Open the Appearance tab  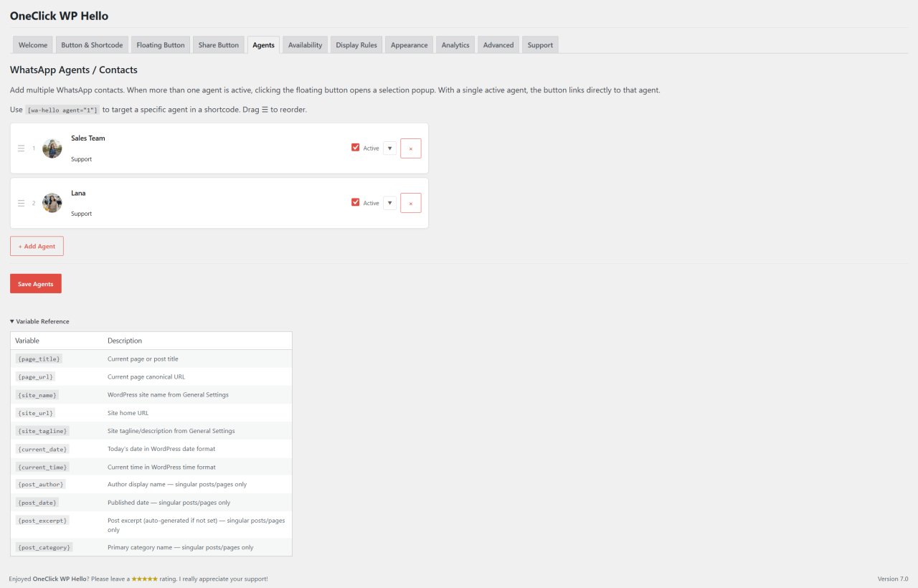coord(410,44)
